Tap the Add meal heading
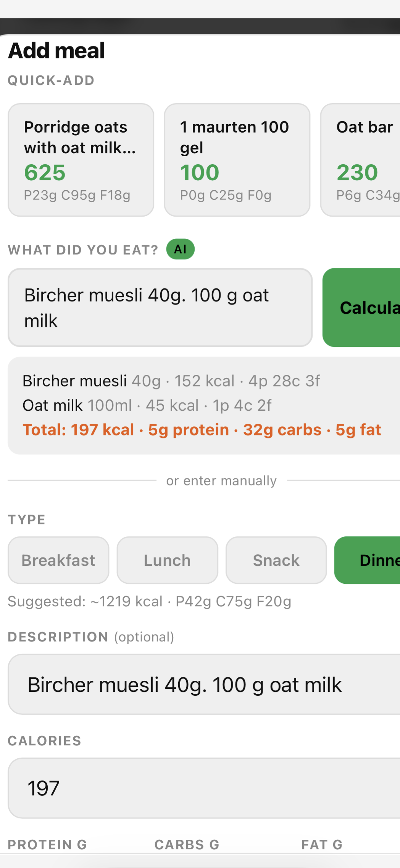The height and width of the screenshot is (868, 400). pos(56,50)
